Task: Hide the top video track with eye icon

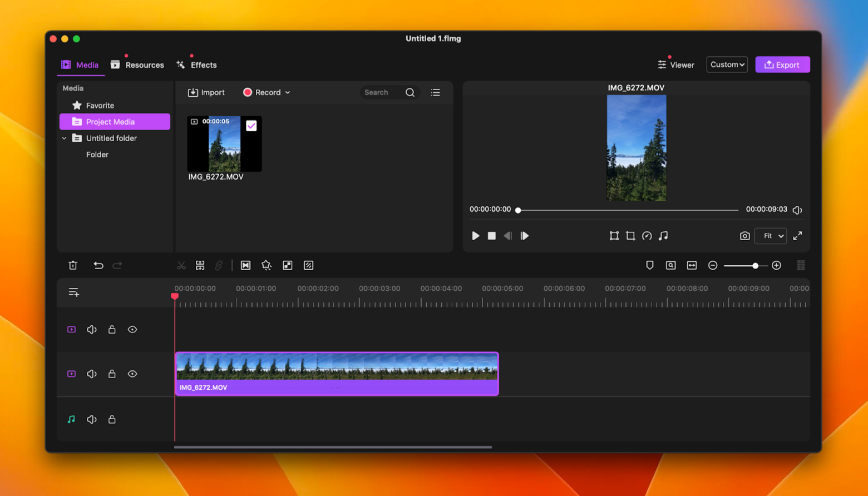Action: click(132, 330)
